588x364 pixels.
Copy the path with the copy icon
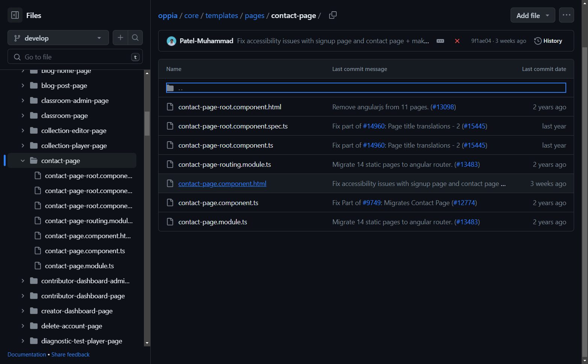[333, 15]
